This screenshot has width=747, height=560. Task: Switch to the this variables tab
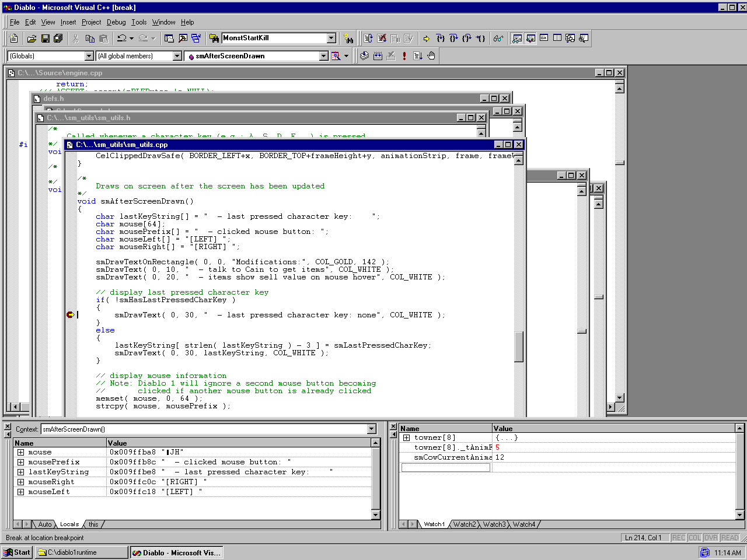click(x=93, y=524)
